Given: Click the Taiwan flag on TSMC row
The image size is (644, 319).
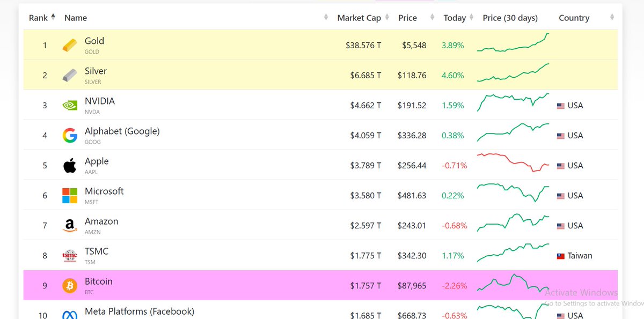Looking at the screenshot, I should click(x=560, y=256).
